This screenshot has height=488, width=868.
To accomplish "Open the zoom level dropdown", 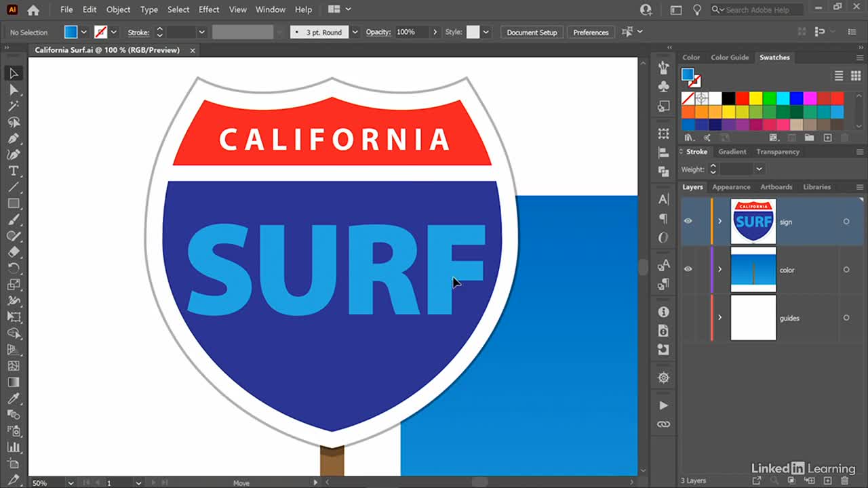I will pos(70,483).
